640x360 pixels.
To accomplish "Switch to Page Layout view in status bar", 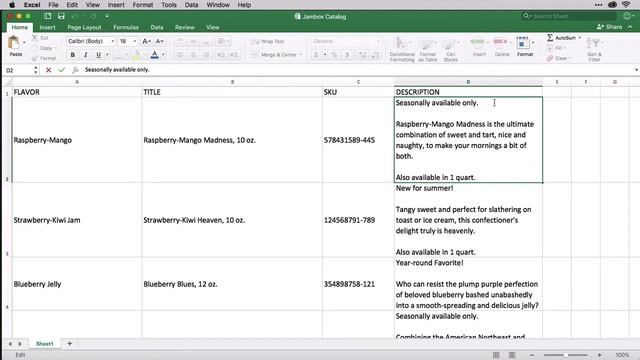I will pos(512,355).
